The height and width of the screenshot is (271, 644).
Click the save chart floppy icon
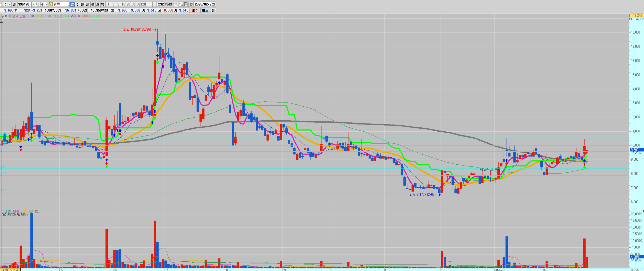186,4
